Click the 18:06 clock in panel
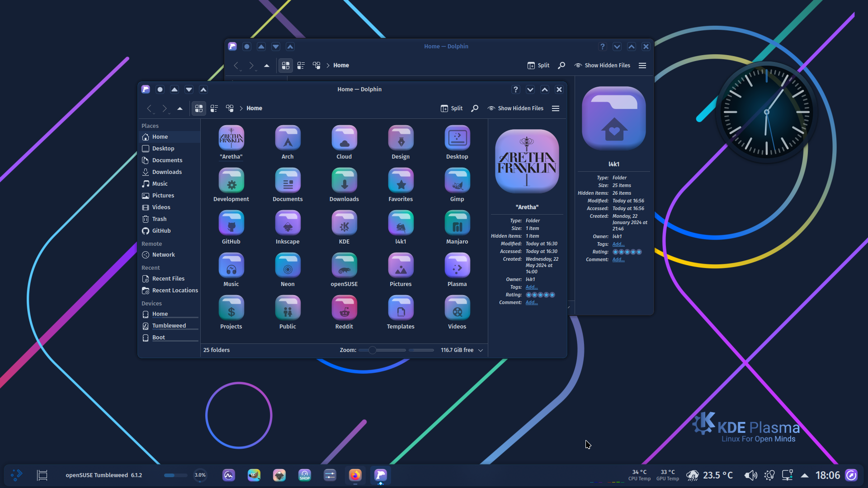This screenshot has height=488, width=868. tap(828, 475)
